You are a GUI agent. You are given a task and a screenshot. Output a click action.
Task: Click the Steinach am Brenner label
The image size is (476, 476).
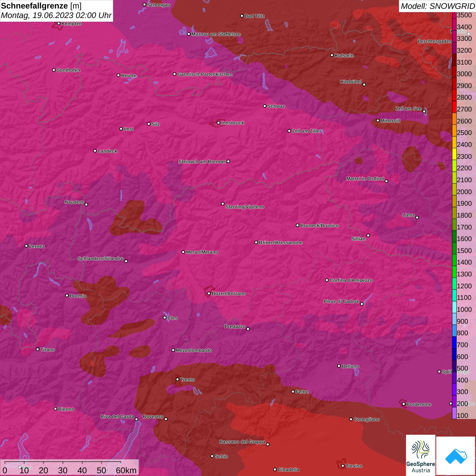202,161
